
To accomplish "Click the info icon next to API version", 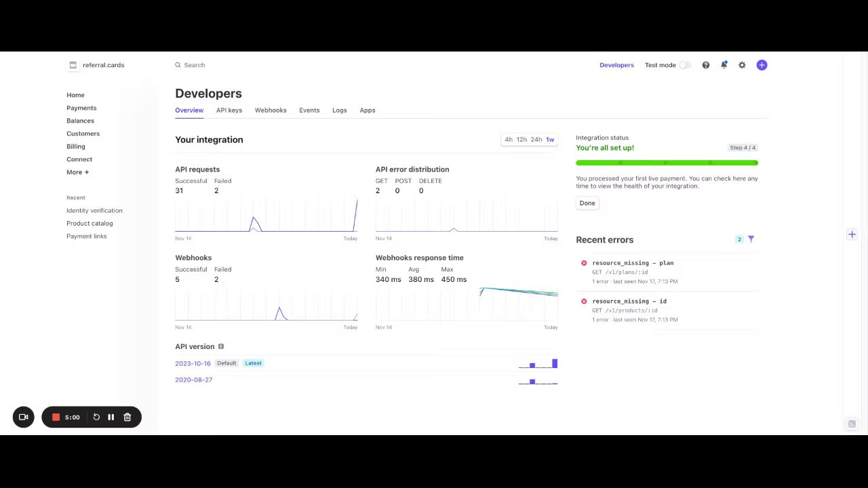I will 221,346.
